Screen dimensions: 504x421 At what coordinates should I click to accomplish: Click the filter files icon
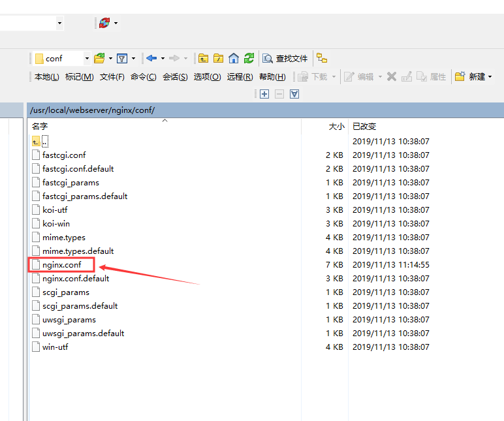(122, 59)
